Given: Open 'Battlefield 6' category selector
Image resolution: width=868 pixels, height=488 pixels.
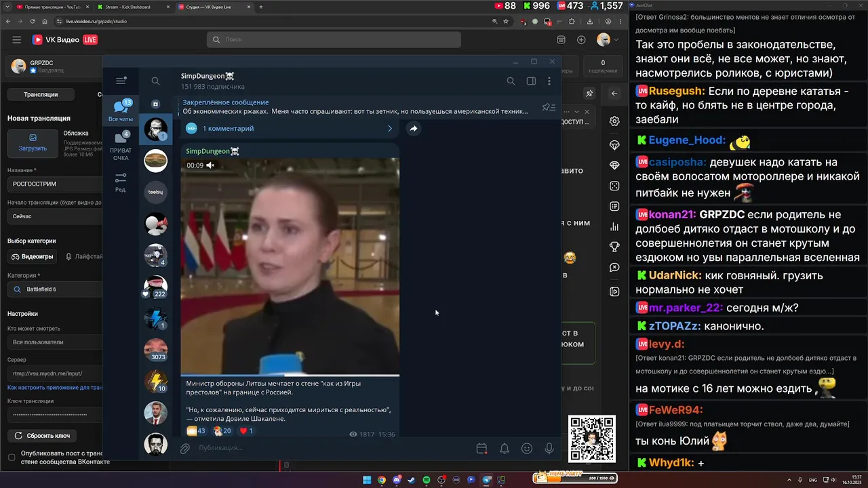Looking at the screenshot, I should tap(55, 289).
